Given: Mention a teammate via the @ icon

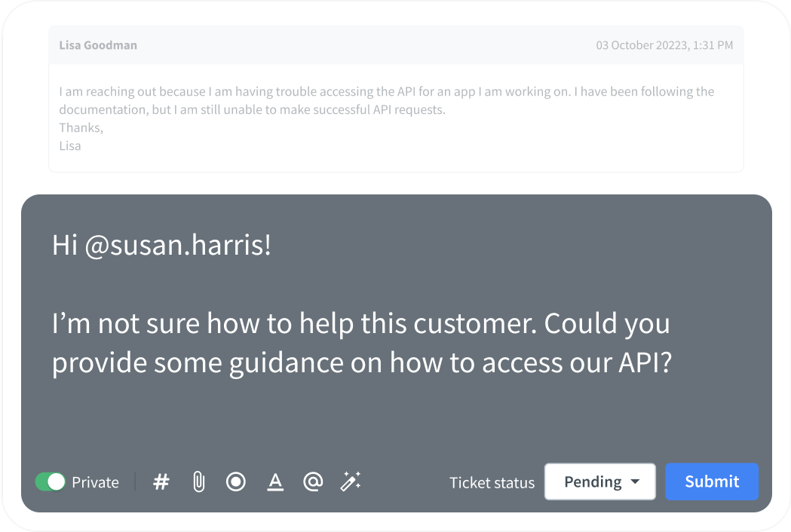Looking at the screenshot, I should click(313, 482).
